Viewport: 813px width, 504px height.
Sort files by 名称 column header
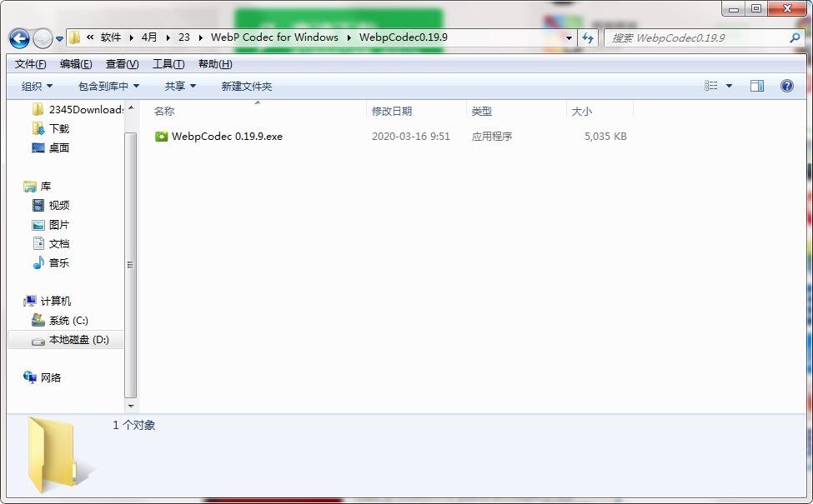pos(164,112)
